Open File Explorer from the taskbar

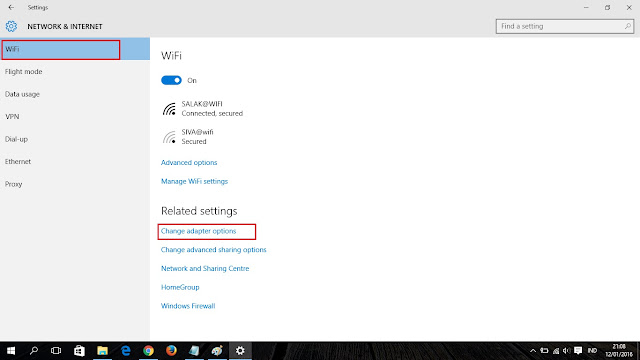pyautogui.click(x=102, y=351)
